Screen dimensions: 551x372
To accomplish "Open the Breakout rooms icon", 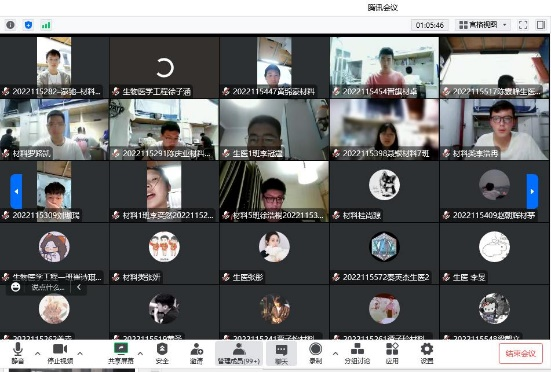I will click(x=357, y=353).
